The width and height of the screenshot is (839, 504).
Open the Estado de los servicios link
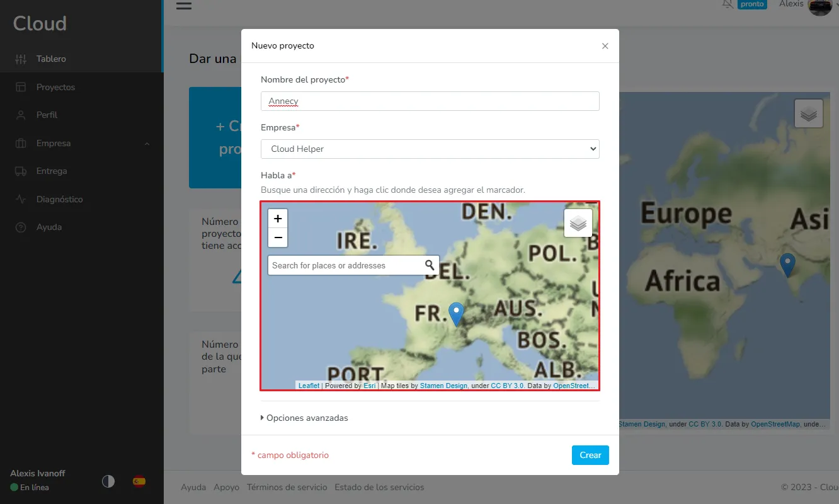[x=379, y=486]
